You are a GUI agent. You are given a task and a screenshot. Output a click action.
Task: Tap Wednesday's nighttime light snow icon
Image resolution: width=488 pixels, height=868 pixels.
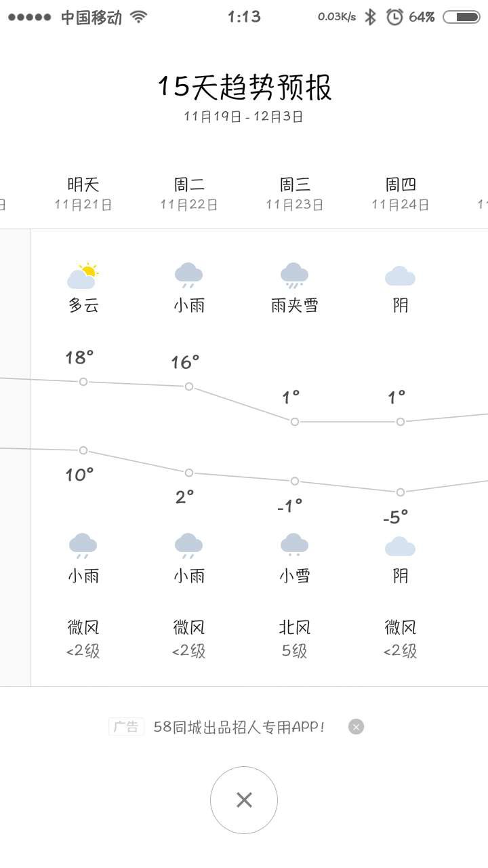pos(295,545)
